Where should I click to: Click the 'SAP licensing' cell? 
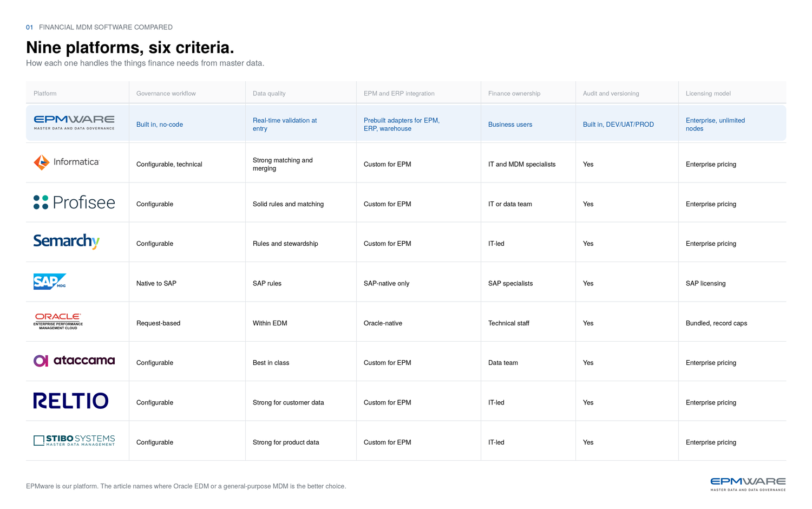tap(705, 283)
